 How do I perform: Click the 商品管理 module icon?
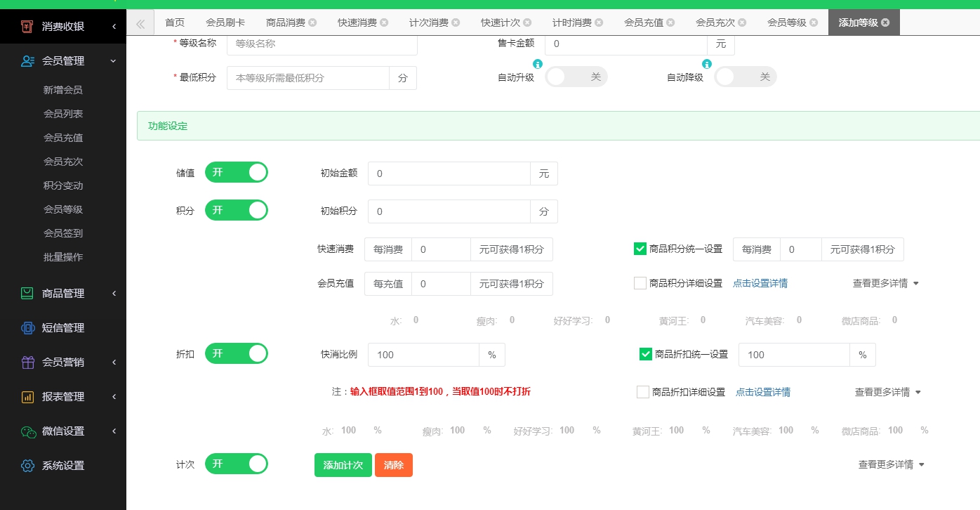click(x=27, y=294)
